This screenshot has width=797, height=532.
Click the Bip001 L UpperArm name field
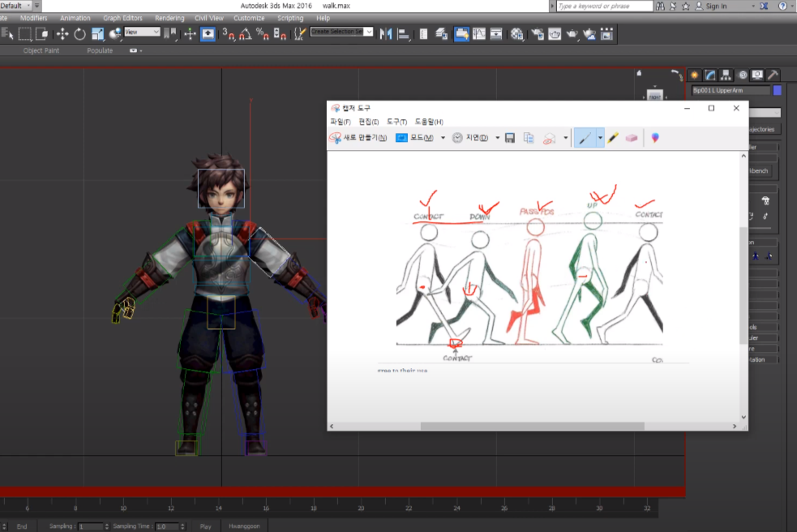click(x=731, y=90)
